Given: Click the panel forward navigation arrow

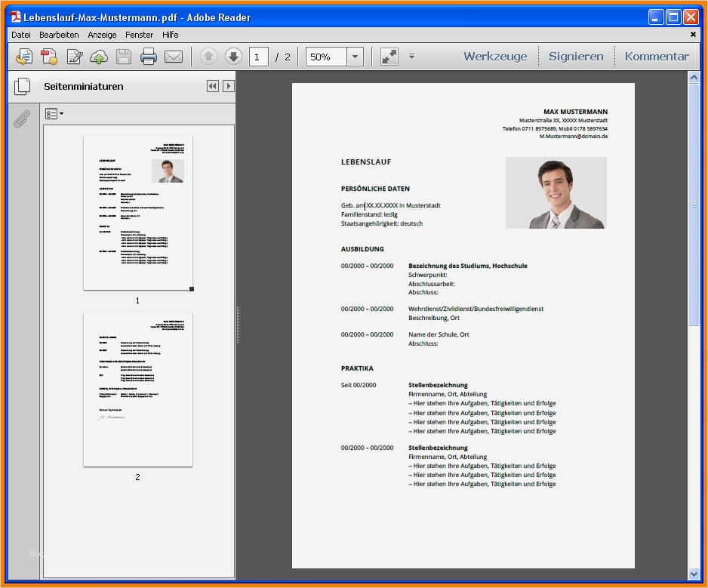Looking at the screenshot, I should coord(228,85).
